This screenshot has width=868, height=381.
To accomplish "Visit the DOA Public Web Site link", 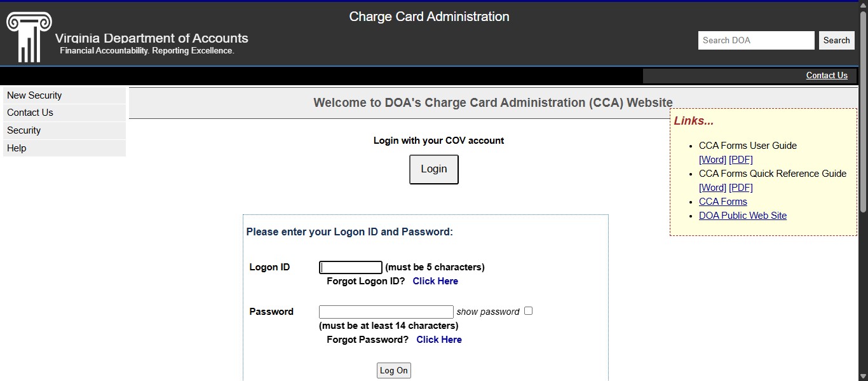I will pos(742,216).
